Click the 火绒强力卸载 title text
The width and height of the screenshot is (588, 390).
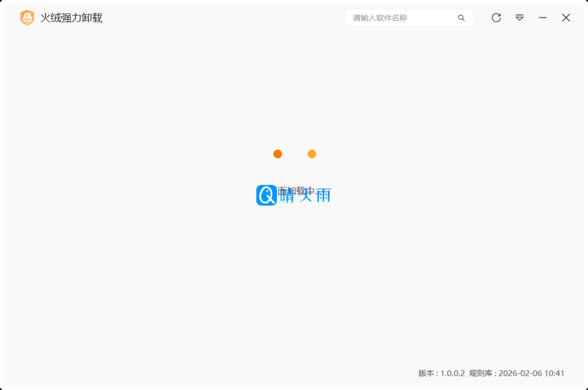tap(71, 18)
